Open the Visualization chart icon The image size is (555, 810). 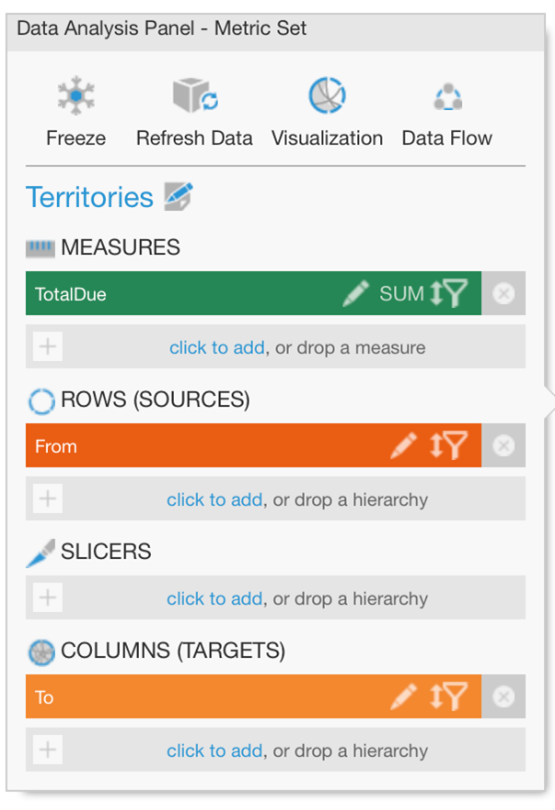pyautogui.click(x=327, y=95)
